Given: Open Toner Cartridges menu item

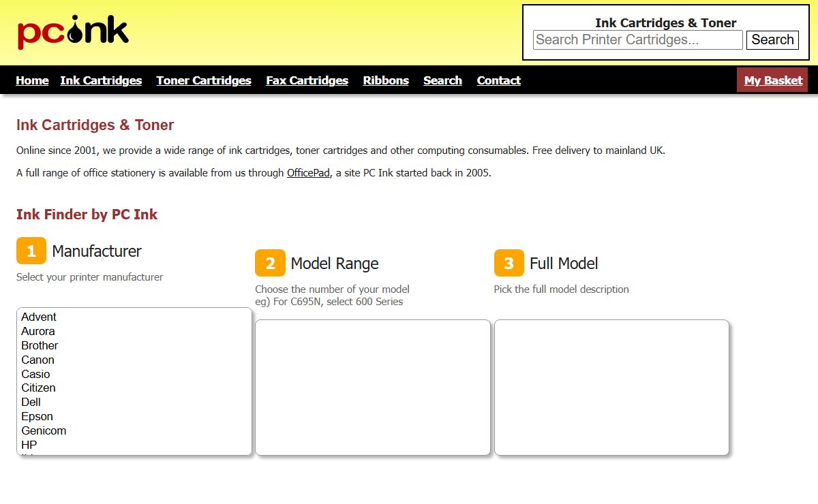Looking at the screenshot, I should tap(204, 80).
